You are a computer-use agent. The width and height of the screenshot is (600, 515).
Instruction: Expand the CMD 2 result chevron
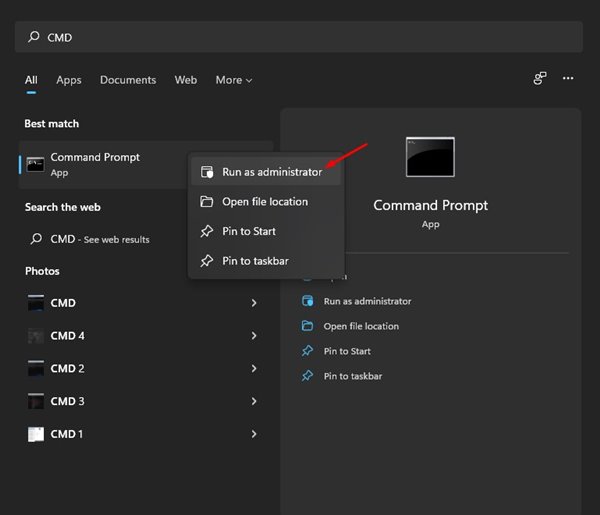click(x=254, y=369)
